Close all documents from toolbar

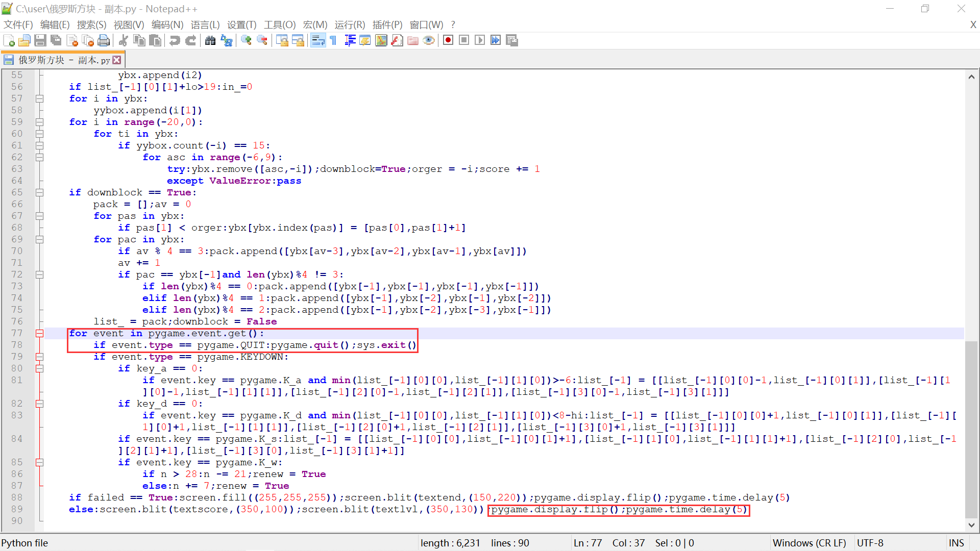pyautogui.click(x=88, y=40)
